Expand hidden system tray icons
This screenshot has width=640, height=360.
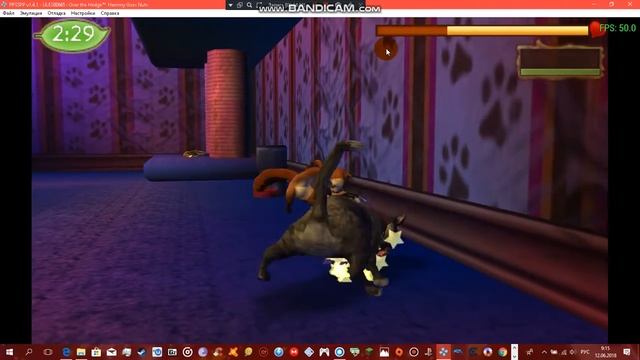click(544, 352)
